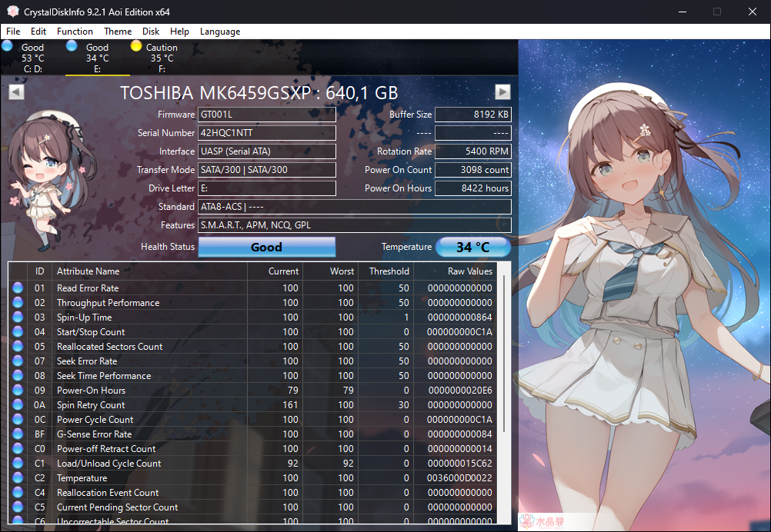Viewport: 771px width, 532px height.
Task: Click raw value 0000000020E6 in Power-On Hours row
Action: point(459,390)
